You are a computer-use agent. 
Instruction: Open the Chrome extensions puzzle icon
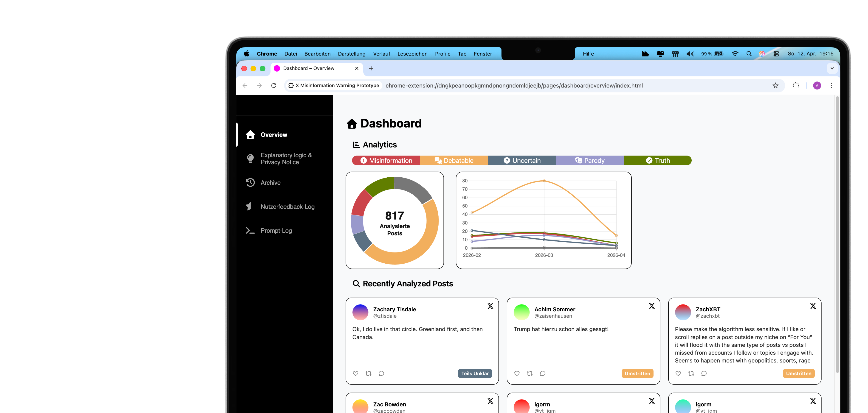pos(796,86)
